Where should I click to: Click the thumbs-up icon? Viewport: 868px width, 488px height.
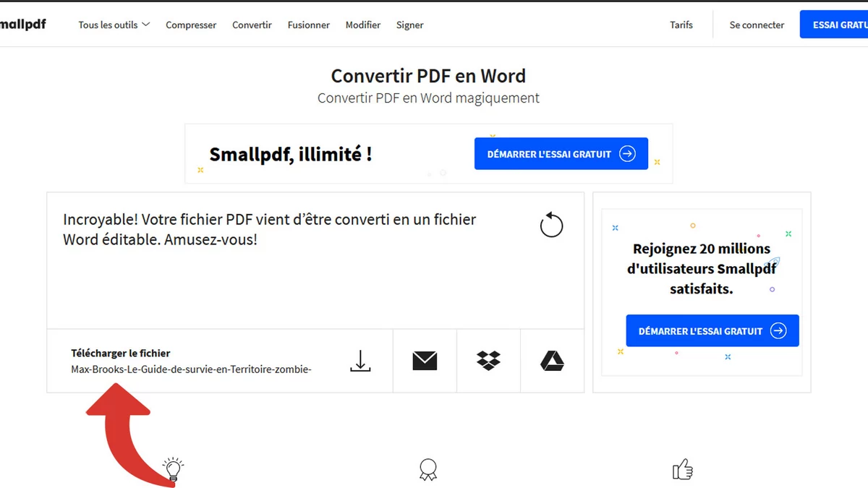(x=683, y=470)
